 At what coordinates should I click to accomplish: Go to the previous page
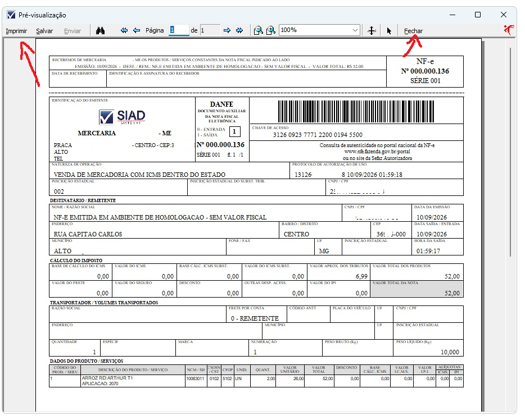click(137, 30)
